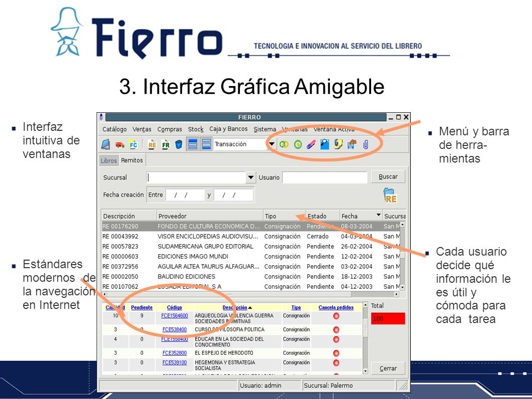This screenshot has width=532, height=399.
Task: Click the magnifier search toolbar icon
Action: pos(324,144)
